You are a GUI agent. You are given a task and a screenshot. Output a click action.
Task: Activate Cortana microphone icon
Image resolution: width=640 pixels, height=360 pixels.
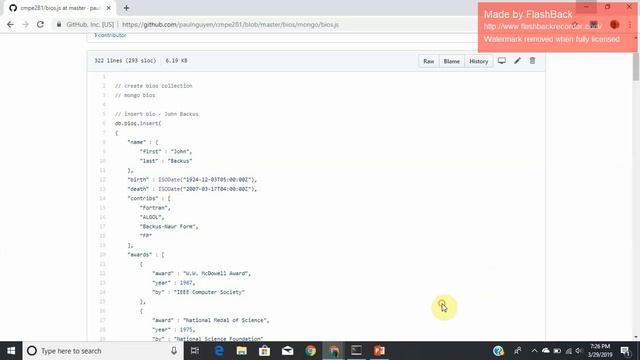point(174,351)
